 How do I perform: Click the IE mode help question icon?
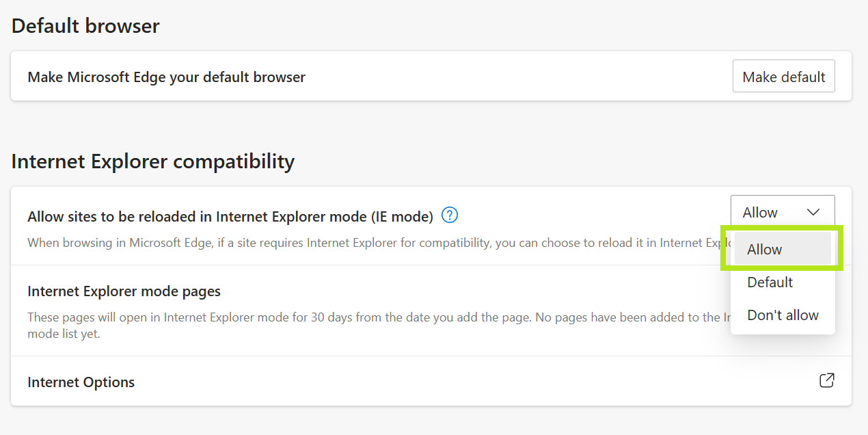click(x=450, y=215)
